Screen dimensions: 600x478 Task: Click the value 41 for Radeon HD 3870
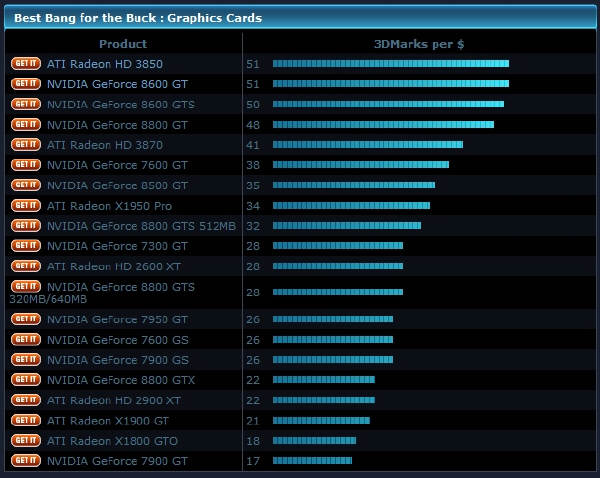[253, 145]
